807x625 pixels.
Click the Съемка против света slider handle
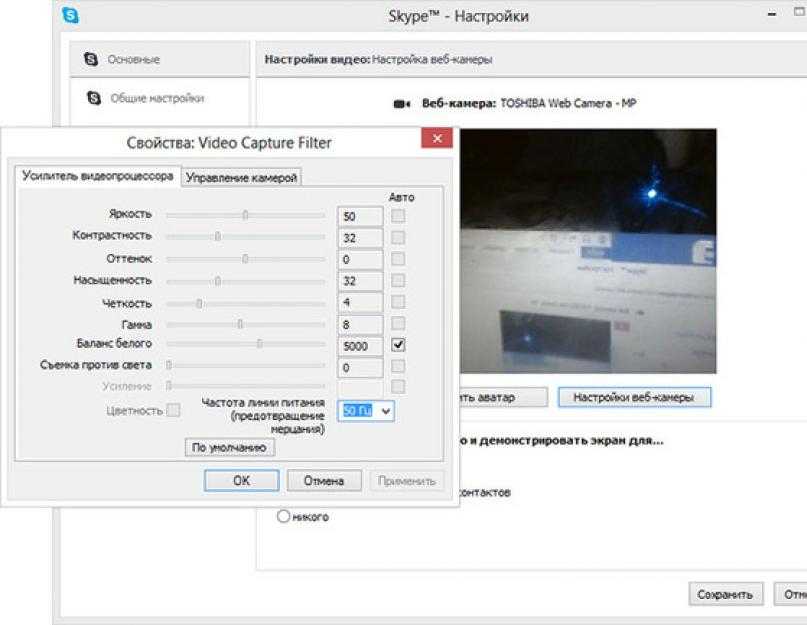[168, 365]
